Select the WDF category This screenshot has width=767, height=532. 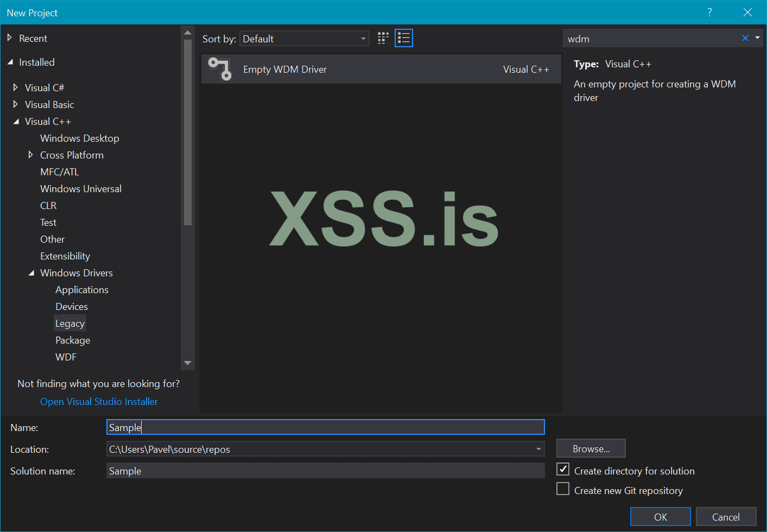coord(66,357)
